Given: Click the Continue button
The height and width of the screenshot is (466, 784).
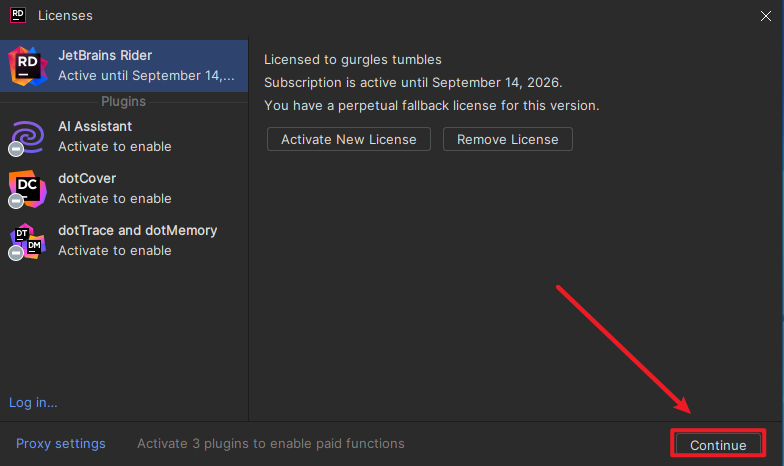Looking at the screenshot, I should 718,444.
